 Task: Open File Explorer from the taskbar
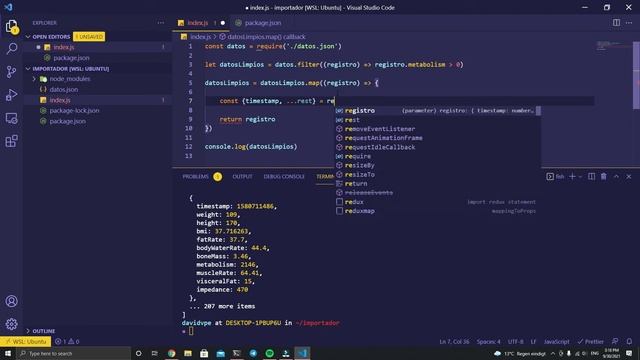pos(188,353)
